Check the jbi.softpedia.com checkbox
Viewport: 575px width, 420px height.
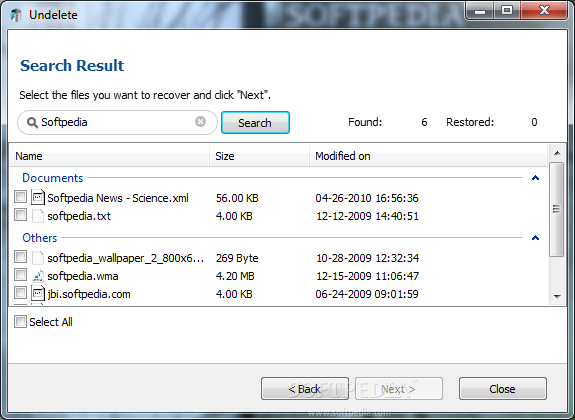point(21,292)
